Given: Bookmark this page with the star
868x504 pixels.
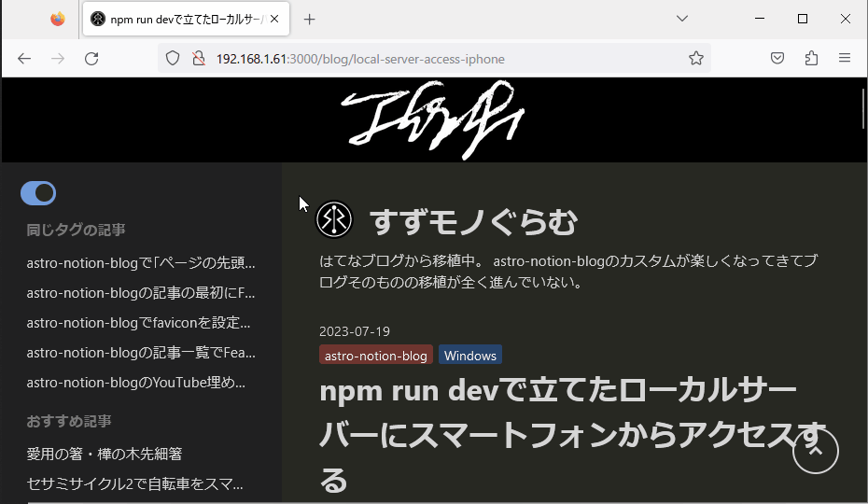Looking at the screenshot, I should [x=696, y=58].
